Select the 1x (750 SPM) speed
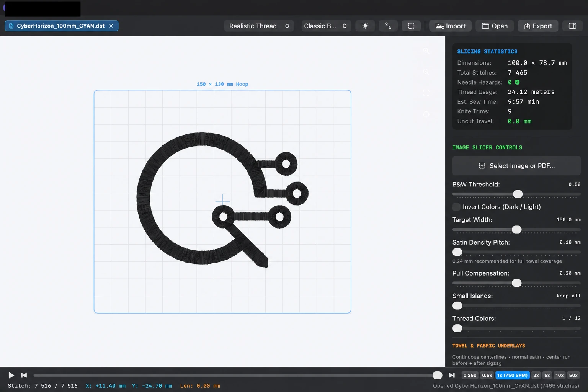The width and height of the screenshot is (588, 392). (x=513, y=376)
